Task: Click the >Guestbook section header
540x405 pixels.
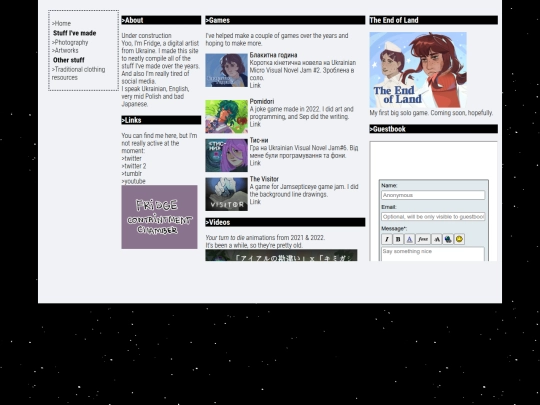Action: pos(434,129)
